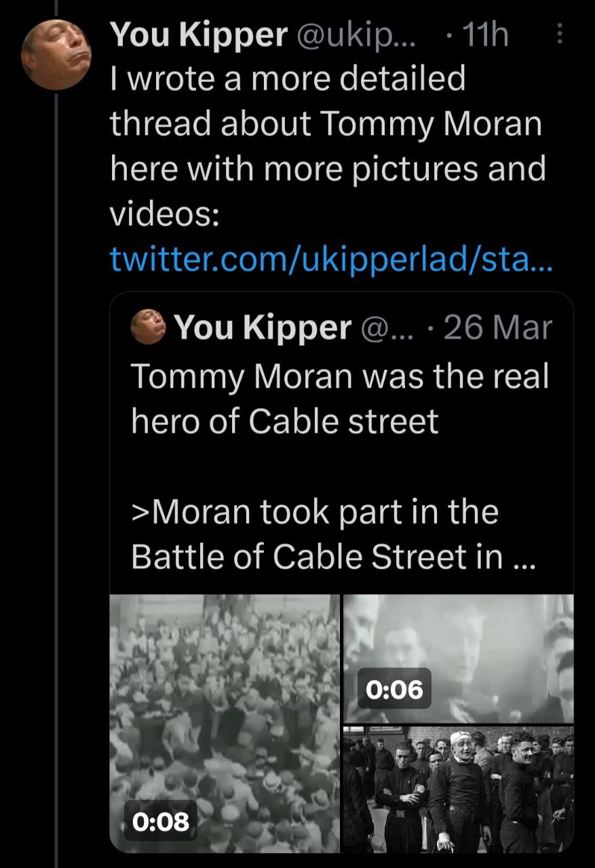This screenshot has height=868, width=595.
Task: Click the 0:06 duration badge
Action: tap(394, 690)
